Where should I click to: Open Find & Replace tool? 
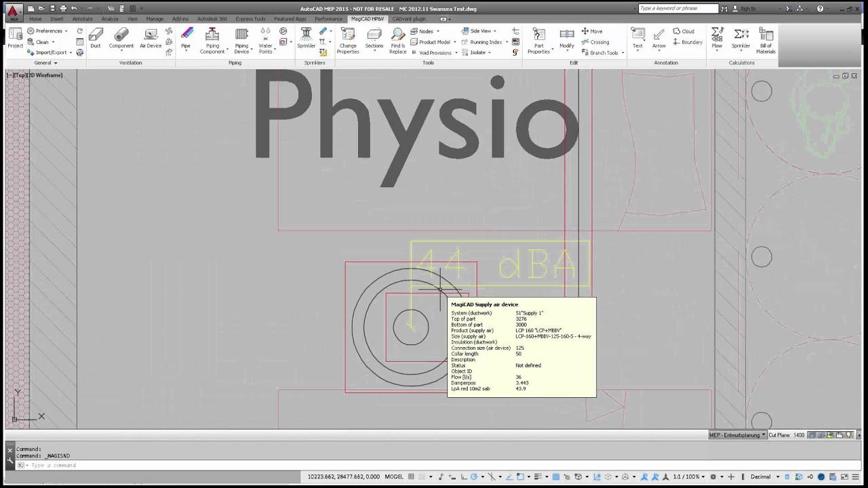(x=398, y=41)
